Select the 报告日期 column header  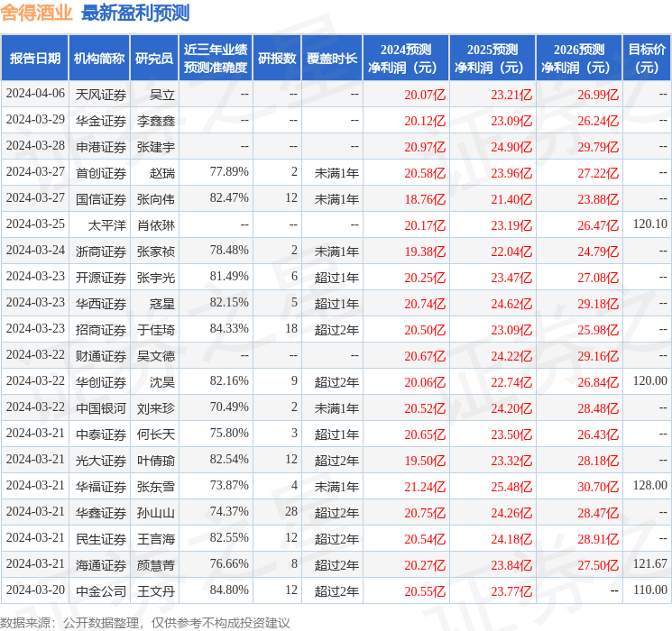tap(34, 59)
